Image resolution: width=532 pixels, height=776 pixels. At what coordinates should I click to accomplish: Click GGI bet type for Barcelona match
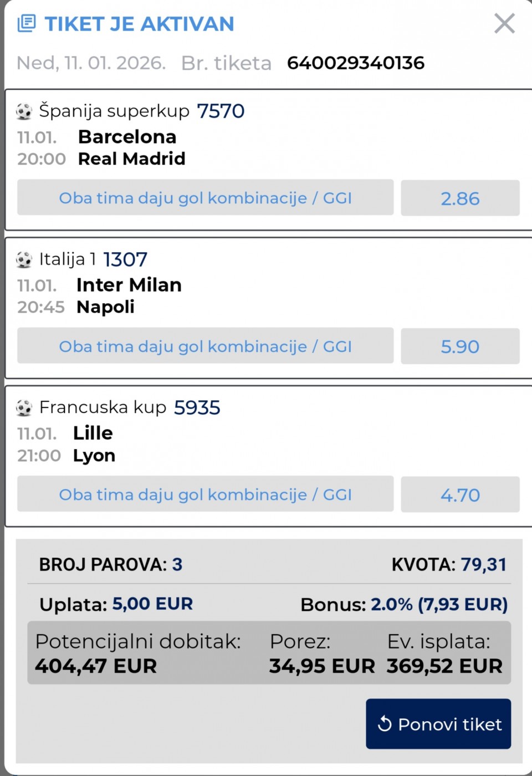coord(205,198)
